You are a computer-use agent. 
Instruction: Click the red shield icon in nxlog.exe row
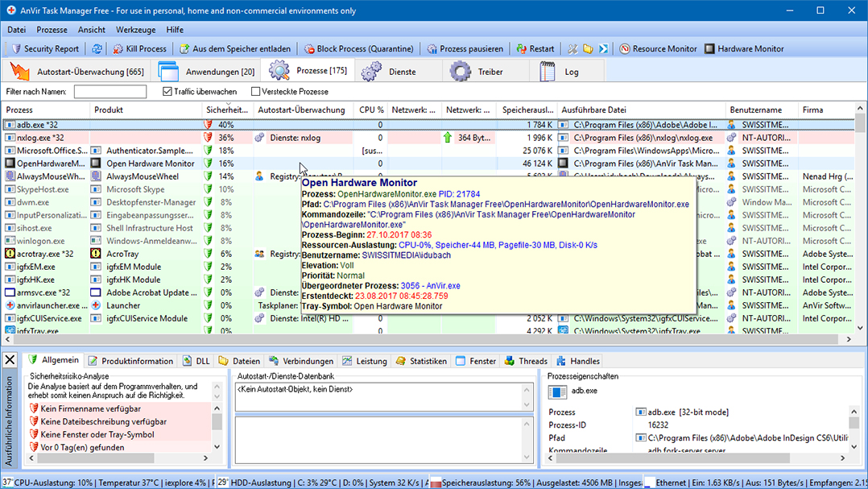208,137
